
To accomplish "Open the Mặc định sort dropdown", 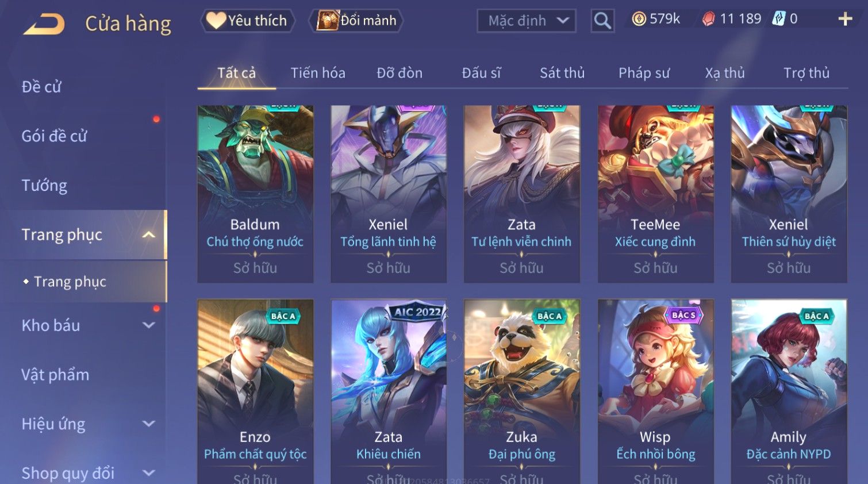I will [x=526, y=21].
